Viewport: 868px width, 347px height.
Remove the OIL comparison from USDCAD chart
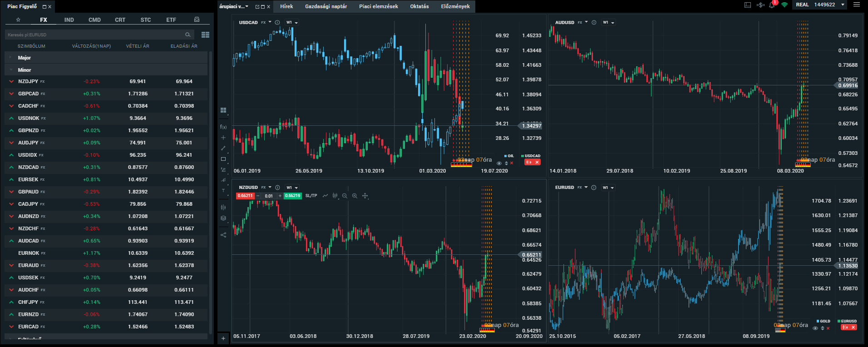point(512,163)
